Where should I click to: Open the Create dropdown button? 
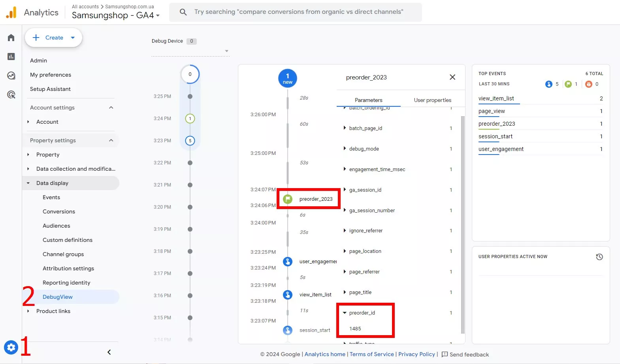pyautogui.click(x=53, y=38)
